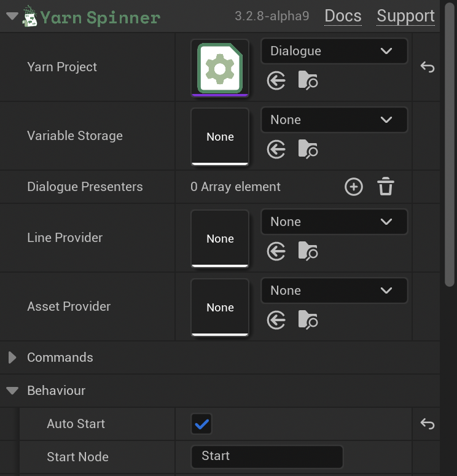457x476 pixels.
Task: Open the Docs link
Action: click(343, 16)
